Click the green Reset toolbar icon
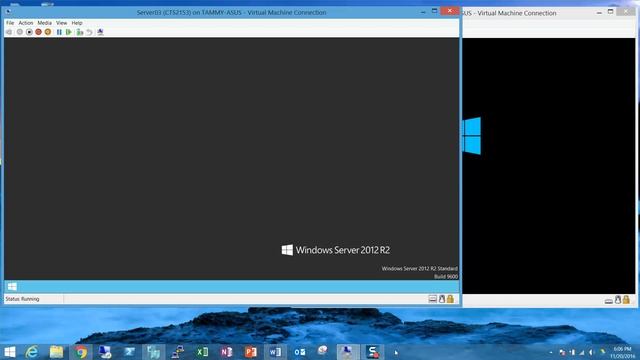Screen dimensions: 640x360 [x=69, y=32]
